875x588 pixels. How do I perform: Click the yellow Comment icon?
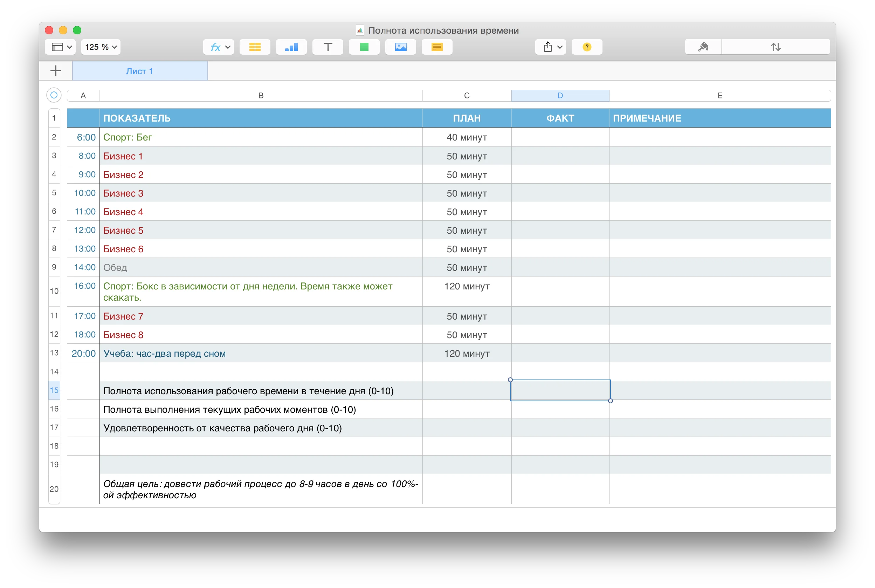[x=437, y=47]
